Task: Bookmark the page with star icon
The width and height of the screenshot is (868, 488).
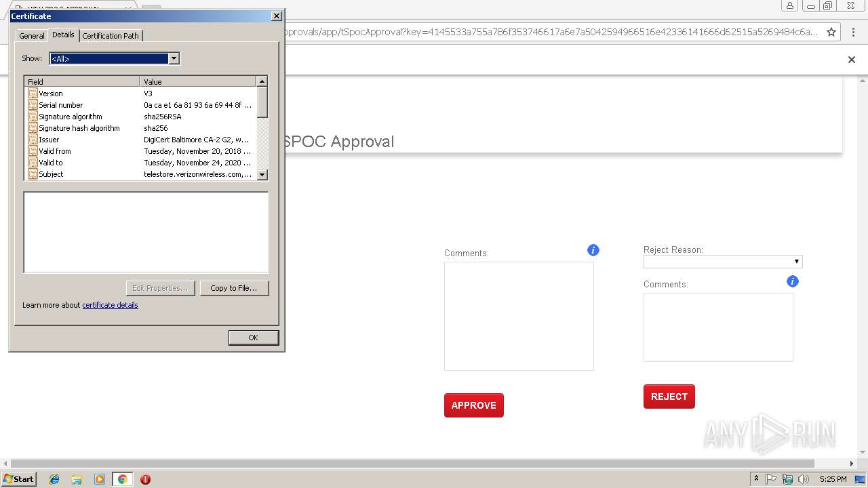Action: pos(831,32)
